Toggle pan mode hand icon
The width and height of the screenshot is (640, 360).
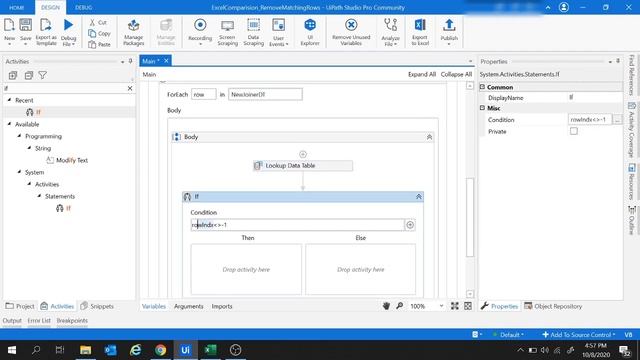(x=386, y=306)
